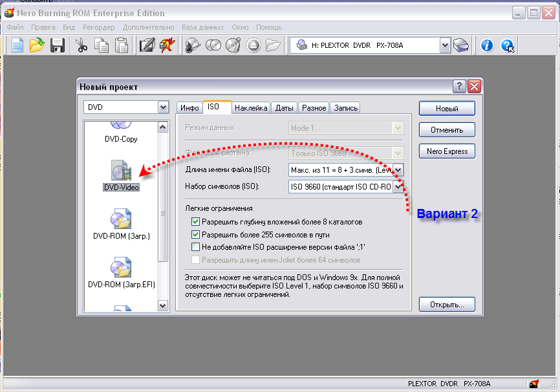This screenshot has height=392, width=560.
Task: Expand the 'Длина имени файла (ISO)' dropdown
Action: click(x=398, y=170)
